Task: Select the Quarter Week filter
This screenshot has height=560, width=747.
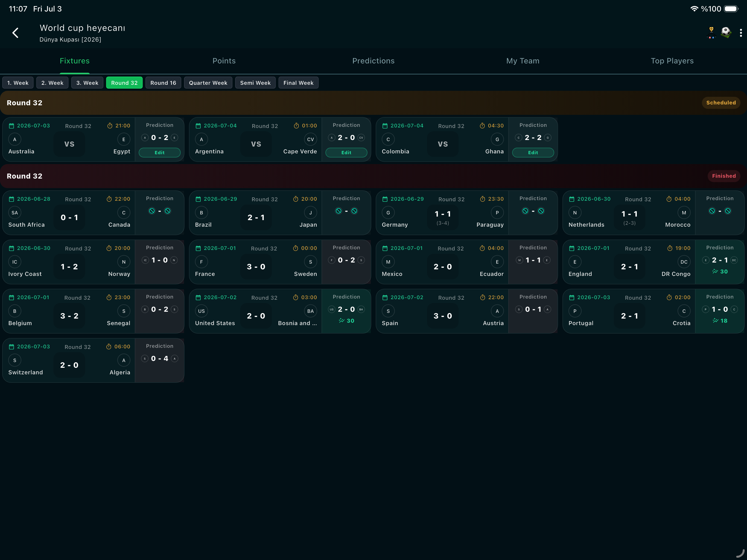Action: [208, 83]
